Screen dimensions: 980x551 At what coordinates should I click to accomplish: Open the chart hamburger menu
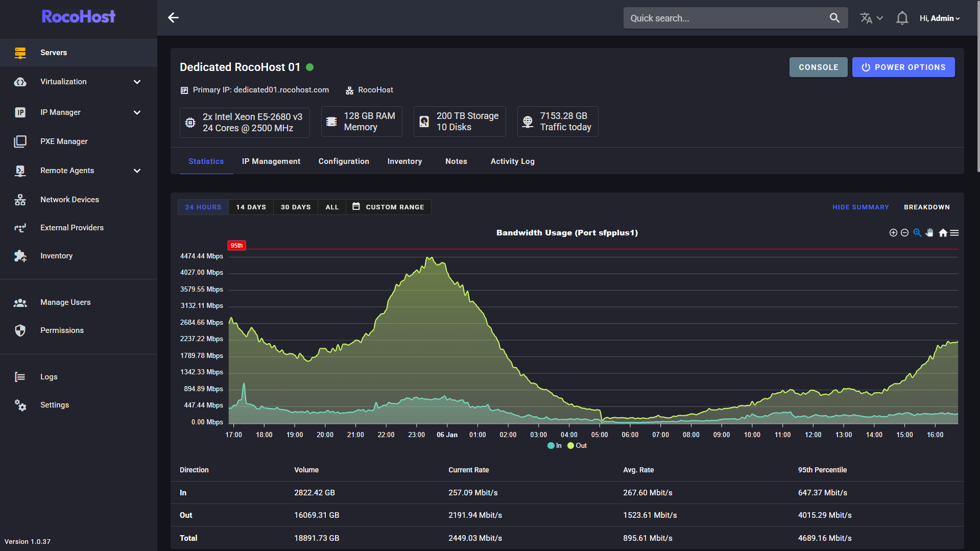point(954,233)
